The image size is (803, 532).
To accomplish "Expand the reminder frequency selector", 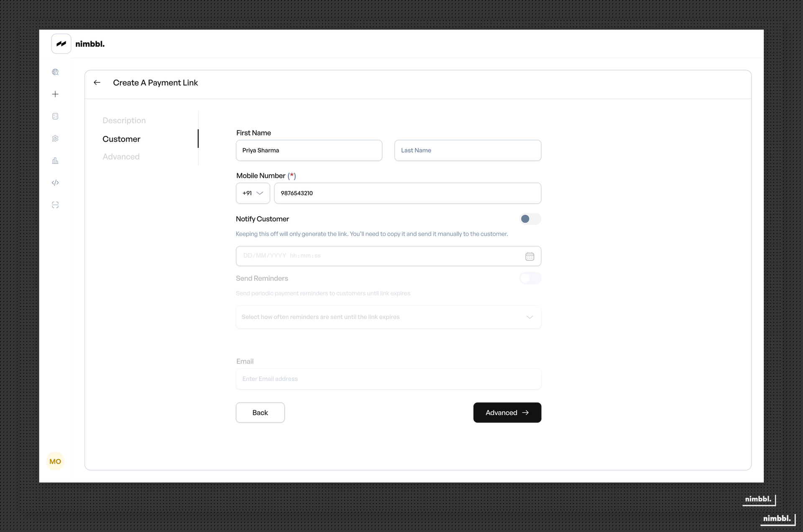I will pyautogui.click(x=388, y=317).
